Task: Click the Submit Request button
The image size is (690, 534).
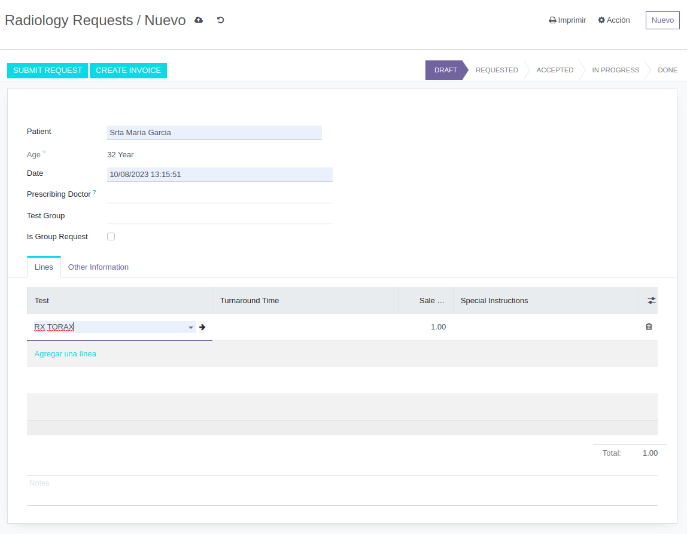Action: click(47, 70)
